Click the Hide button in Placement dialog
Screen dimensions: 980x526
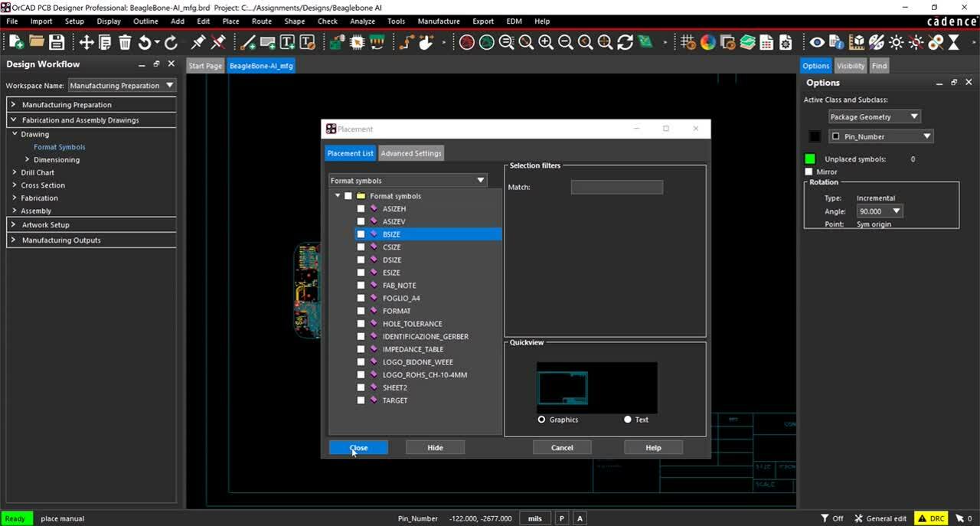click(434, 447)
